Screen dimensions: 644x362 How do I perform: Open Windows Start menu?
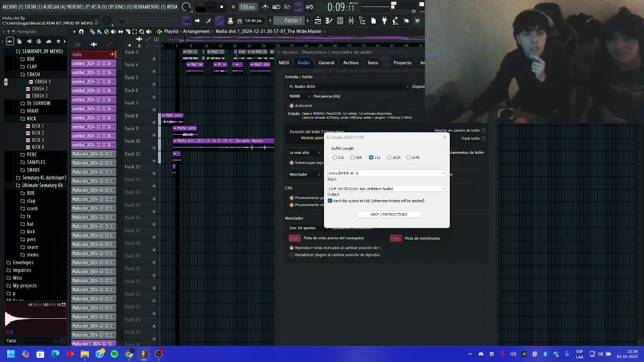pos(11,354)
